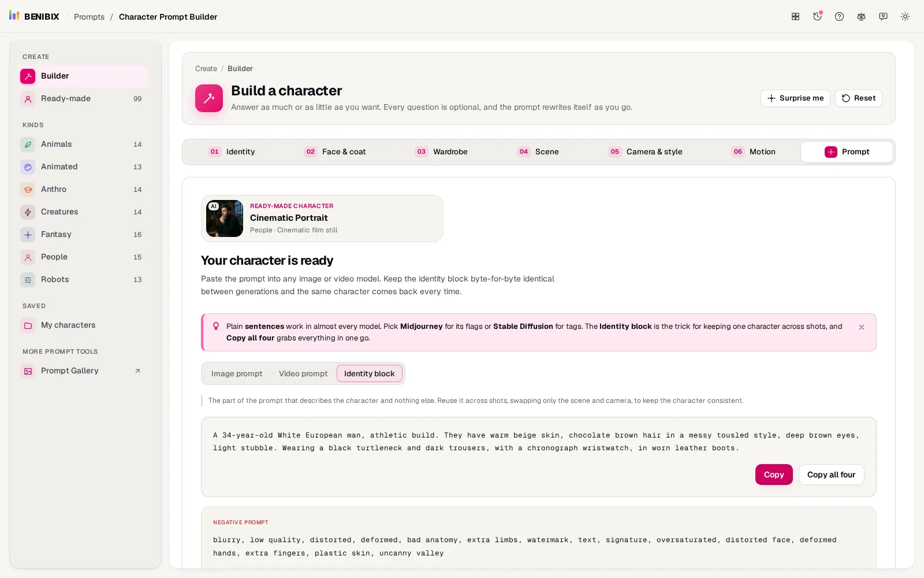This screenshot has width=924, height=578.
Task: Click the help question mark icon
Action: point(839,17)
